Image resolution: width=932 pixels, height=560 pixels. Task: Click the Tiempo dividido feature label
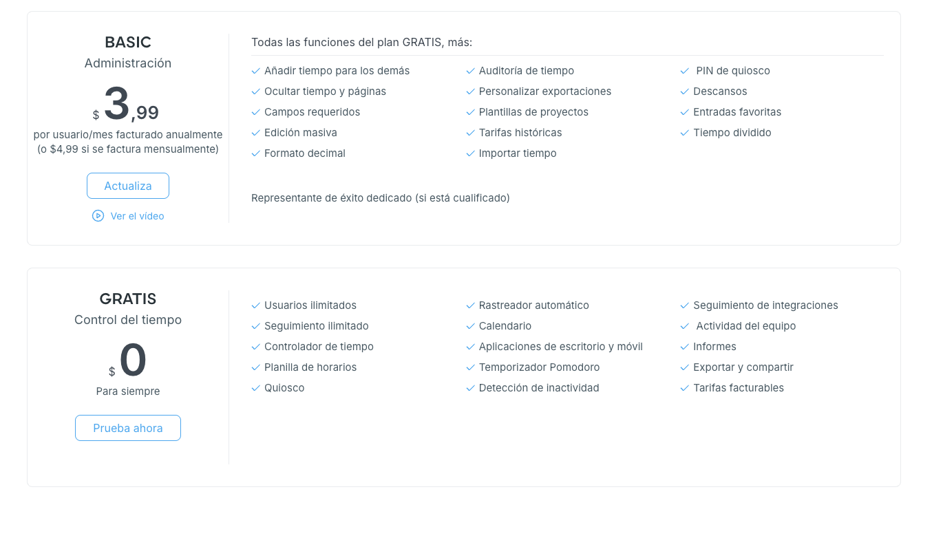[732, 133]
